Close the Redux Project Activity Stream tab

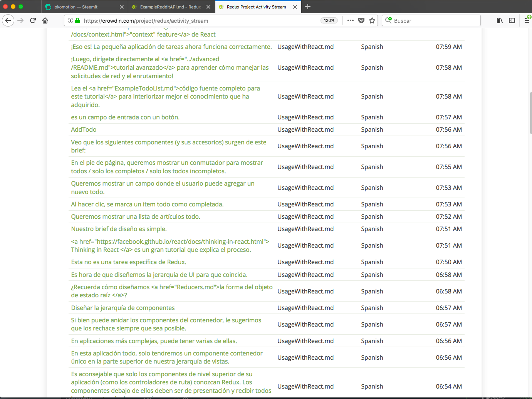[x=295, y=7]
